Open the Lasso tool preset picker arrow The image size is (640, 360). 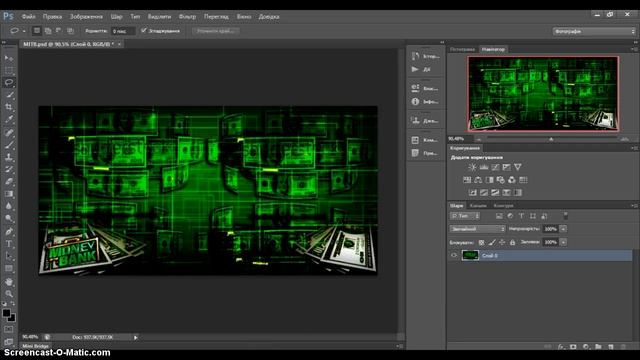pyautogui.click(x=24, y=31)
